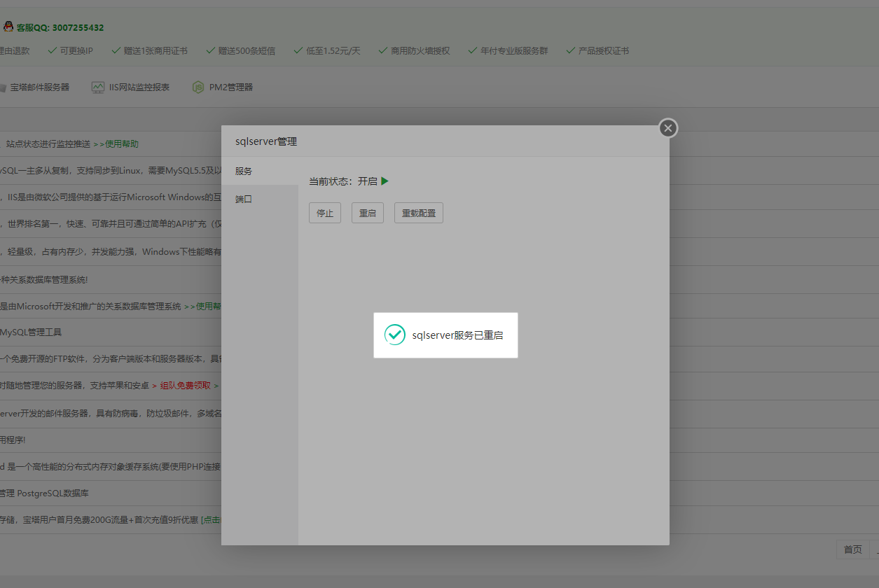Click the '站点状态进行监控推送' row text
Image resolution: width=879 pixels, height=588 pixels.
(48, 144)
